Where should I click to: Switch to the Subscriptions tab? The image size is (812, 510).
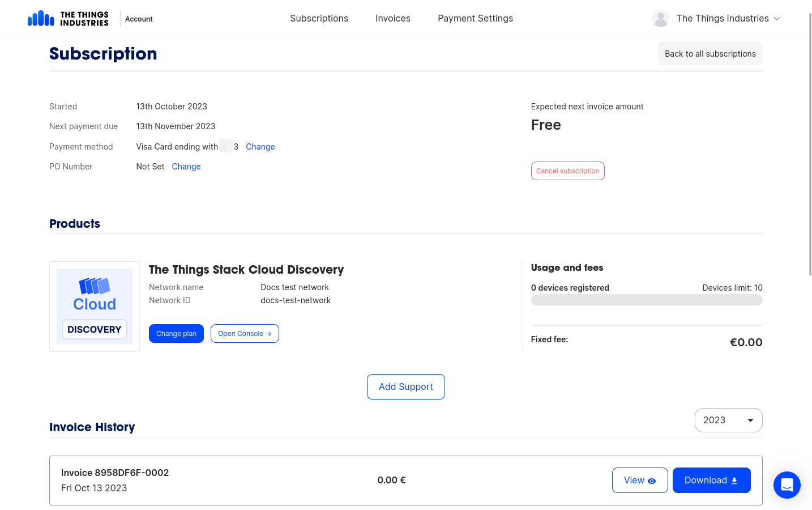319,18
